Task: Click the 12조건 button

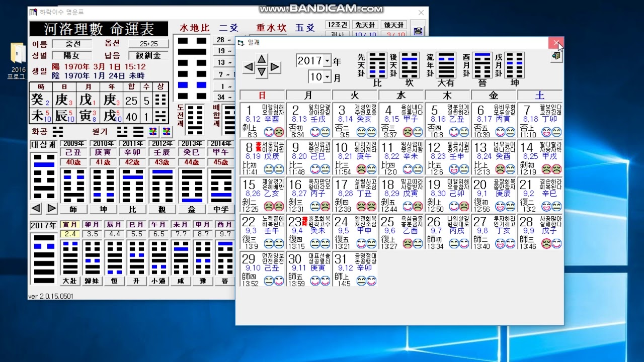Action: 337,25
